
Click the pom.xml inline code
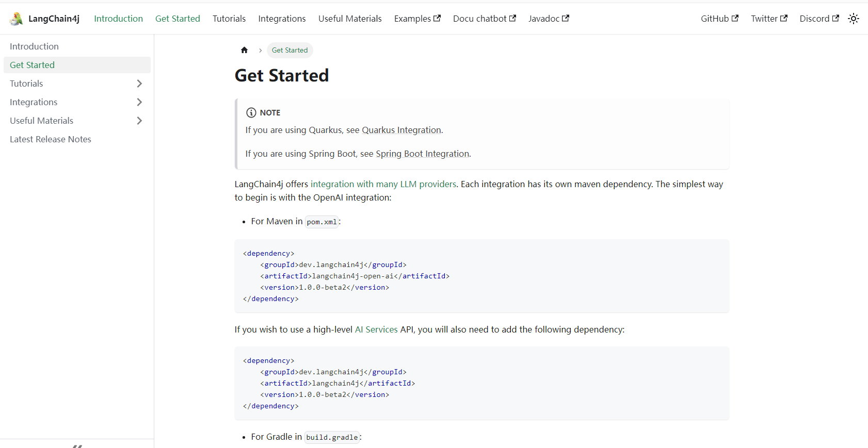click(322, 222)
